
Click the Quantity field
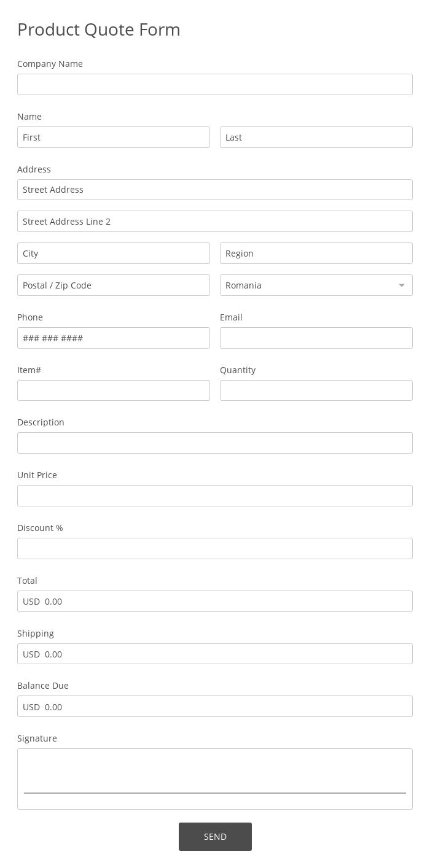click(x=316, y=390)
